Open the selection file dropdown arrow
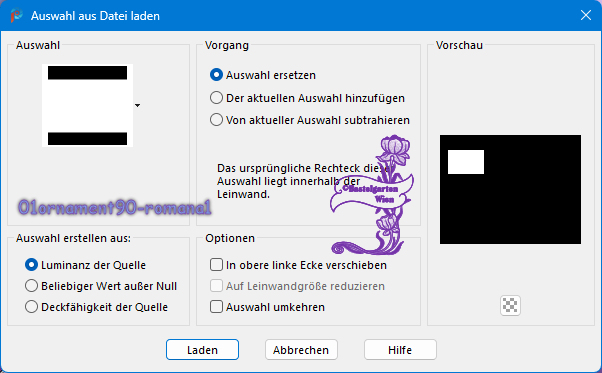602x373 pixels. click(137, 105)
